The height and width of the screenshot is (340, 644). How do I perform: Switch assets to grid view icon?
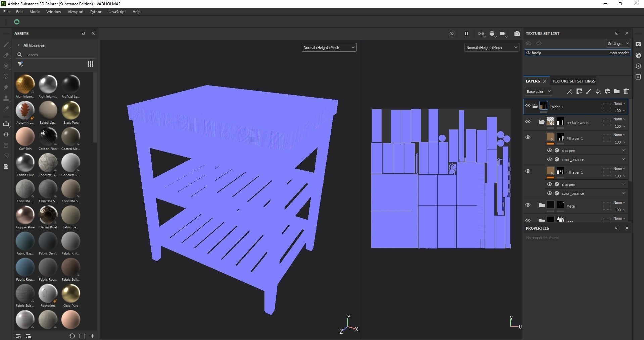click(x=91, y=64)
